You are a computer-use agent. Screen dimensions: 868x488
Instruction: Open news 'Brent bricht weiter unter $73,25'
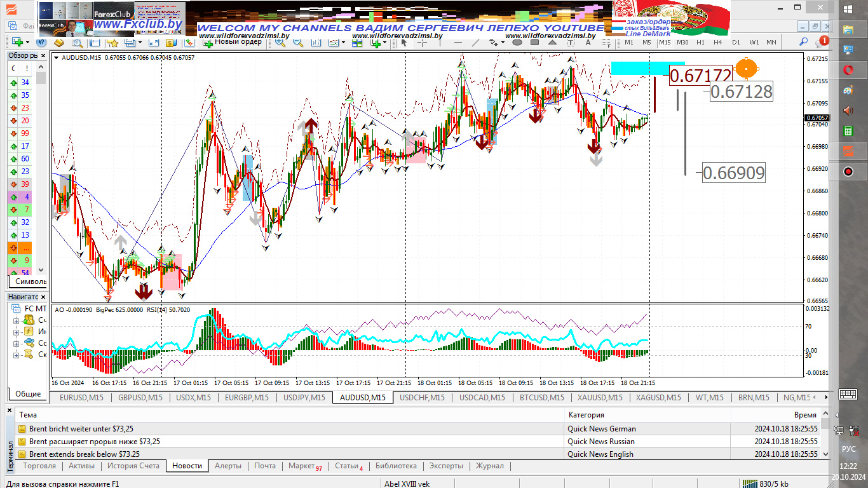click(81, 429)
